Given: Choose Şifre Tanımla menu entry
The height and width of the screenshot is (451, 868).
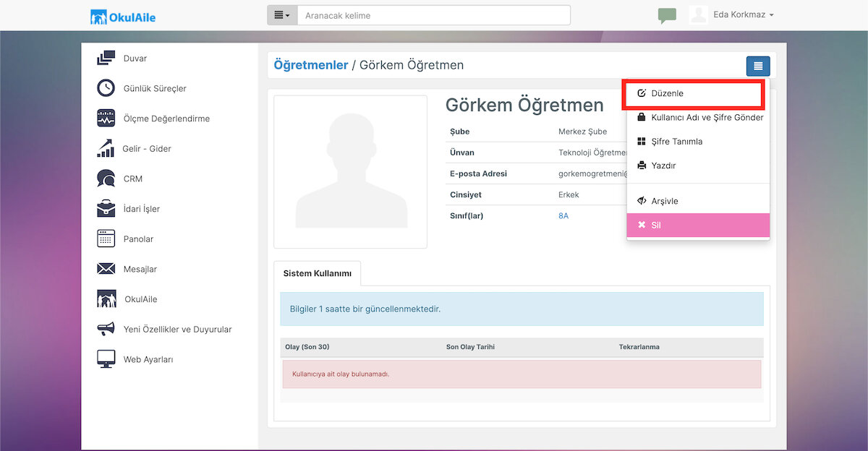Looking at the screenshot, I should (x=698, y=142).
